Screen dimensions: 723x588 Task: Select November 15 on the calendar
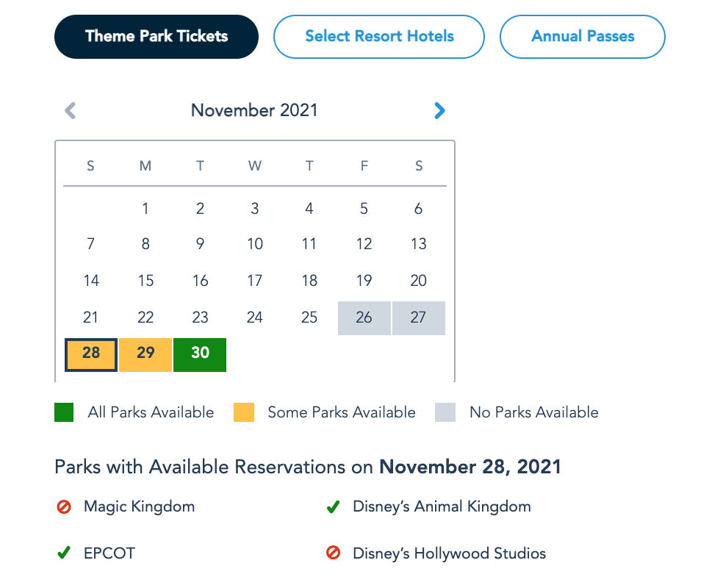145,281
